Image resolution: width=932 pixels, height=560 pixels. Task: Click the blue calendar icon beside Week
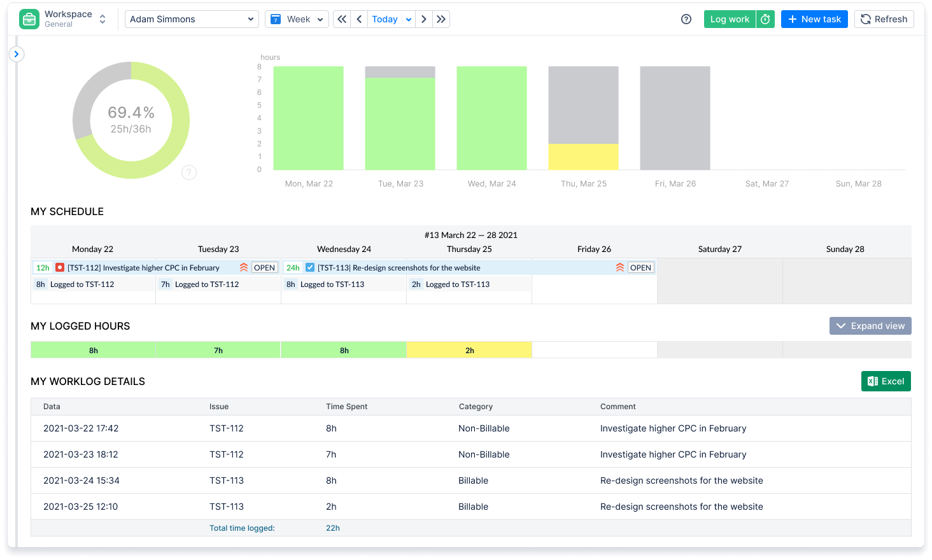pos(276,19)
